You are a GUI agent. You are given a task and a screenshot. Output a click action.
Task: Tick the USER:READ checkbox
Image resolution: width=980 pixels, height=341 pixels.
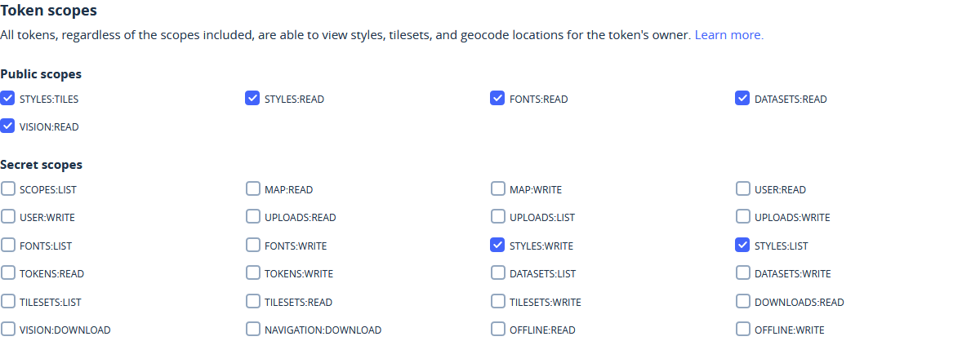pyautogui.click(x=742, y=188)
